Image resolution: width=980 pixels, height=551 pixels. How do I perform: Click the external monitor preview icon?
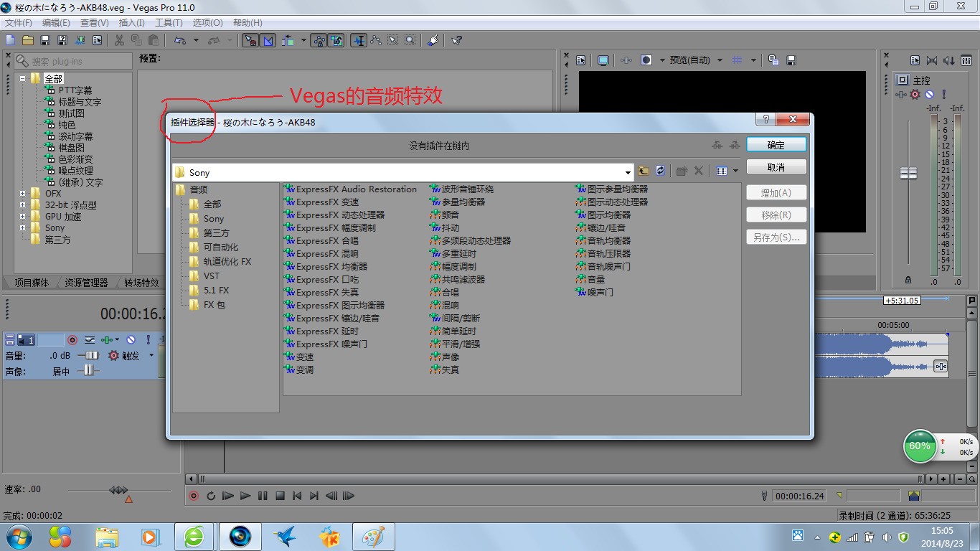point(603,60)
